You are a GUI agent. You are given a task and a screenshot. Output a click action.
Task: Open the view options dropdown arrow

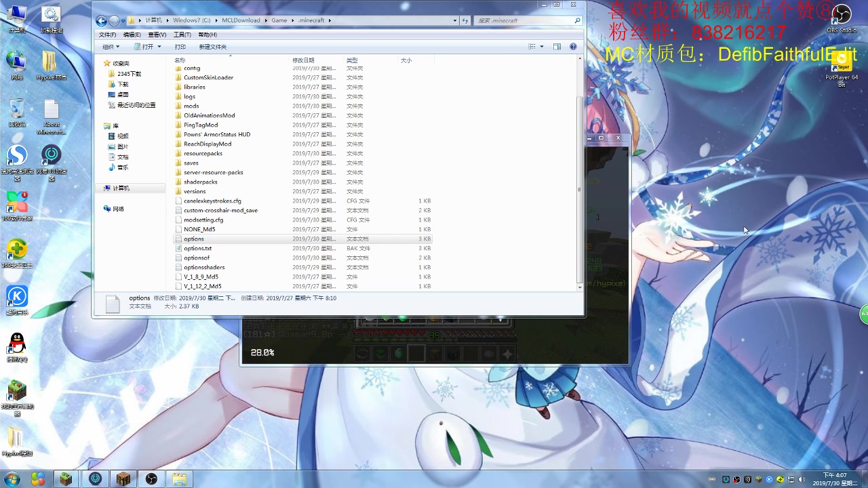coord(541,47)
